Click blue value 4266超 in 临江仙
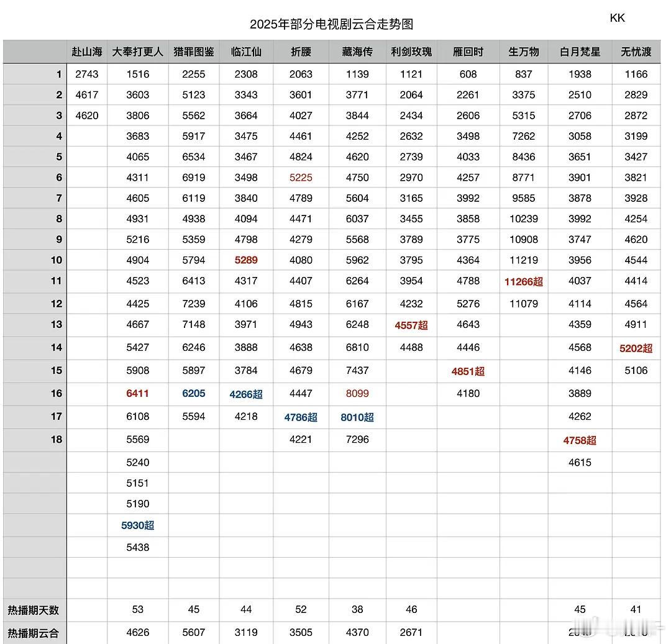The width and height of the screenshot is (671, 644). point(246,394)
